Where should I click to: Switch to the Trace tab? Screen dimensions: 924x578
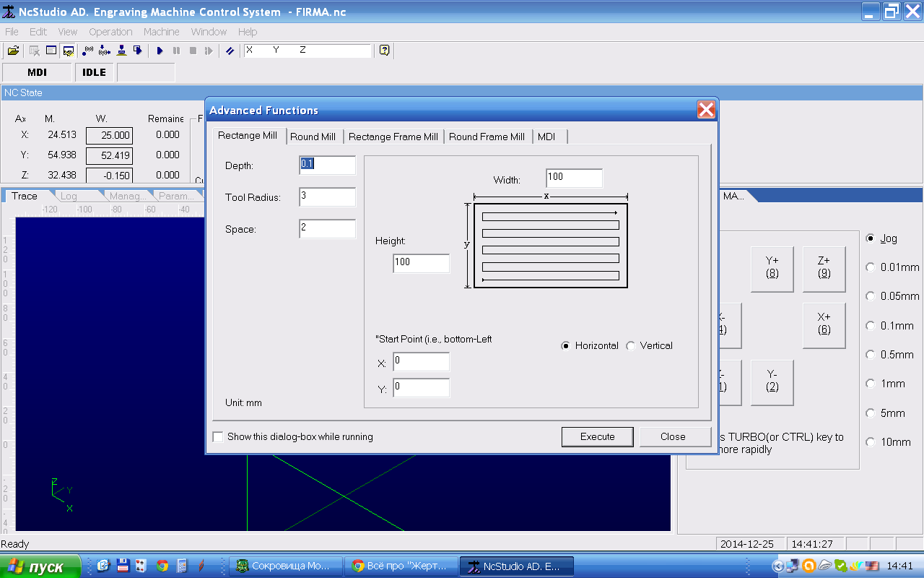coord(25,196)
